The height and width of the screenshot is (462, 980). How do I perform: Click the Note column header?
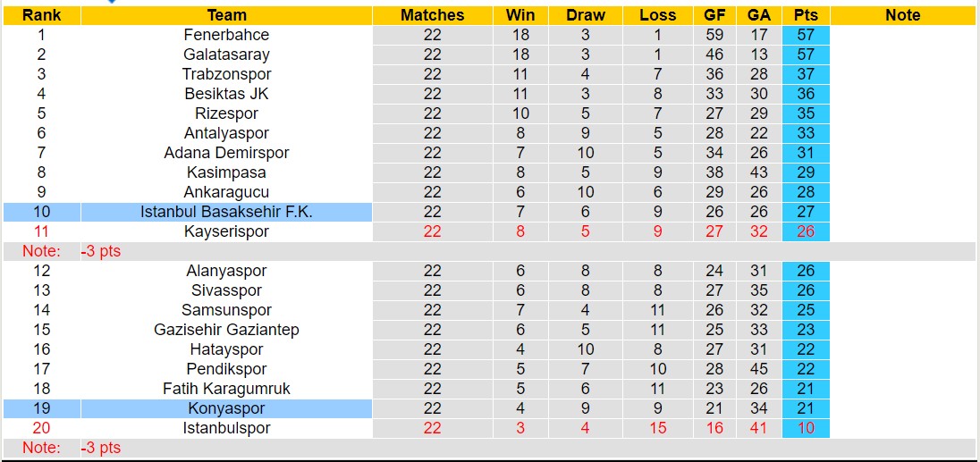tap(902, 15)
